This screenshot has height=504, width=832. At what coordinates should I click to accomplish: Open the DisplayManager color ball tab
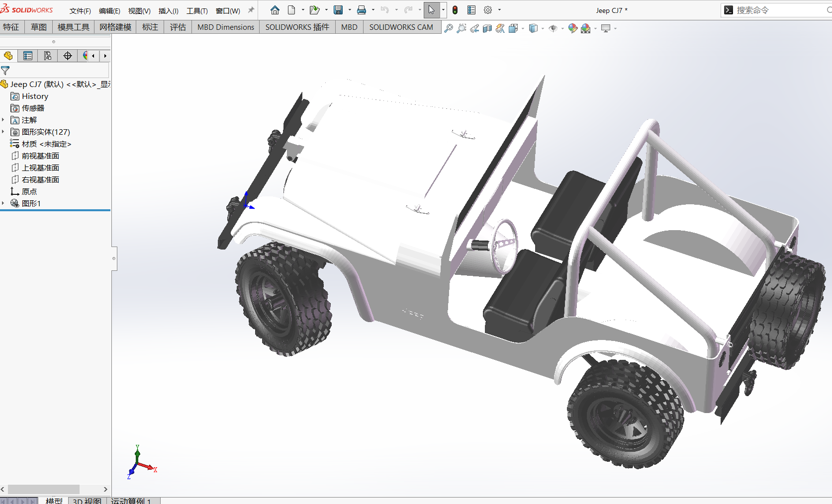[x=84, y=56]
